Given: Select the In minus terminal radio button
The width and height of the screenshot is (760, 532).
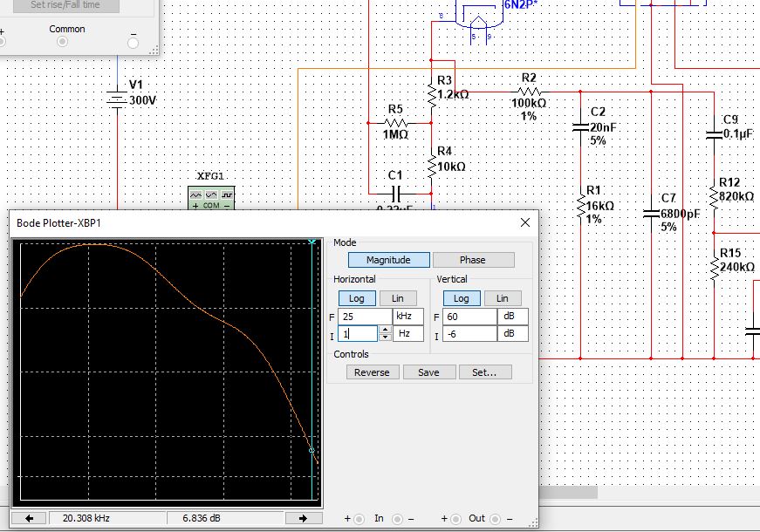Looking at the screenshot, I should tap(397, 519).
